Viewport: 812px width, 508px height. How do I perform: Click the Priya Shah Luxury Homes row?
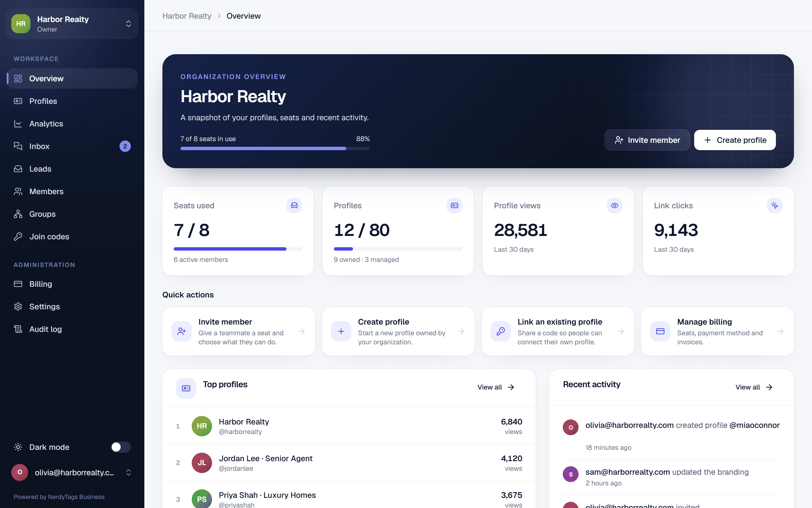pos(349,495)
